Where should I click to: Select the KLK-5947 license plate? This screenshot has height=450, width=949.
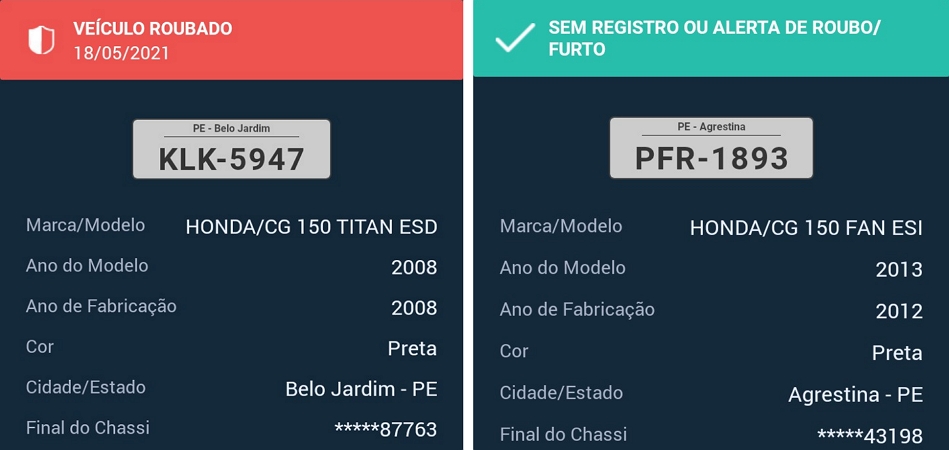pyautogui.click(x=232, y=149)
